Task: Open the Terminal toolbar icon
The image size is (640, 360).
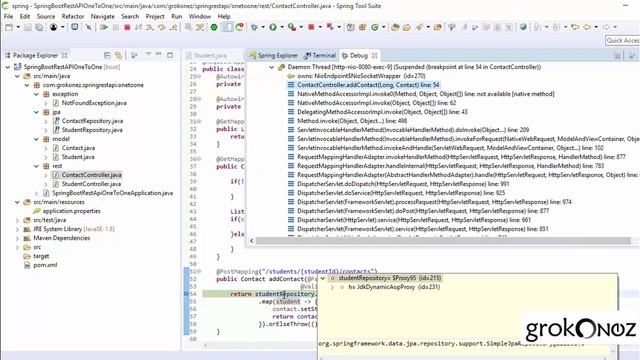Action: coord(75,27)
